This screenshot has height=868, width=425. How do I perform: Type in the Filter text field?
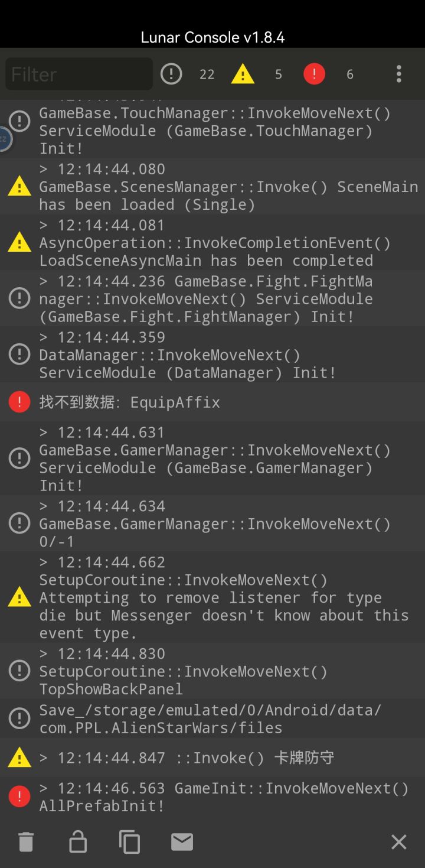pyautogui.click(x=79, y=74)
